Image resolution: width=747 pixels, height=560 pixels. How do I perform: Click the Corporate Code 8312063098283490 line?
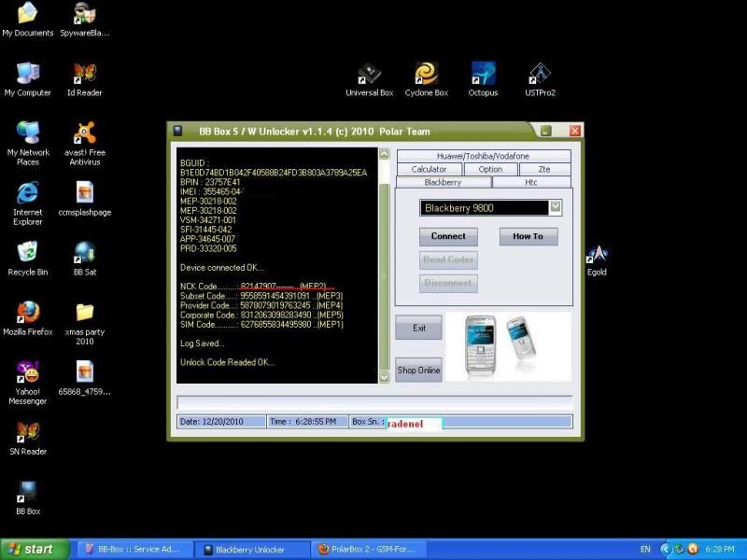(261, 315)
